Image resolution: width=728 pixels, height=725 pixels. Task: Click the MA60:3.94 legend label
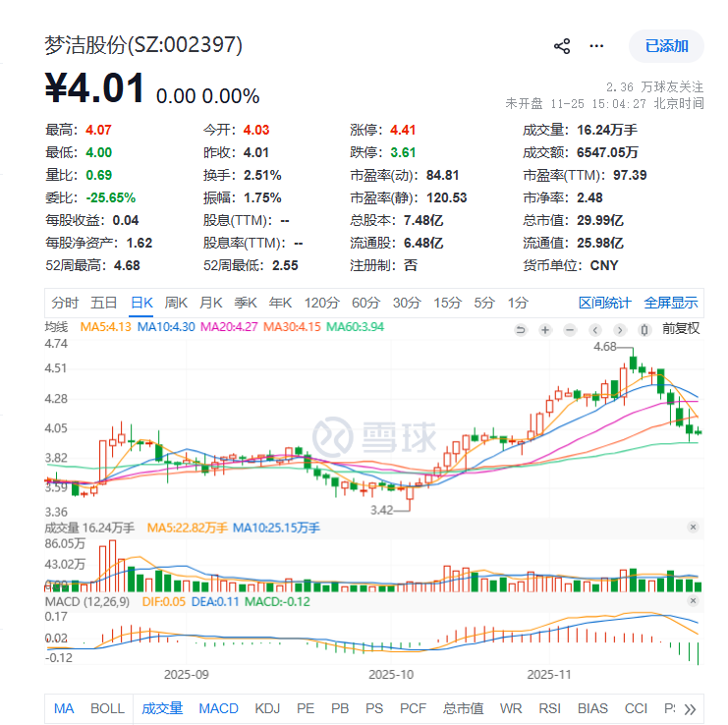click(356, 327)
